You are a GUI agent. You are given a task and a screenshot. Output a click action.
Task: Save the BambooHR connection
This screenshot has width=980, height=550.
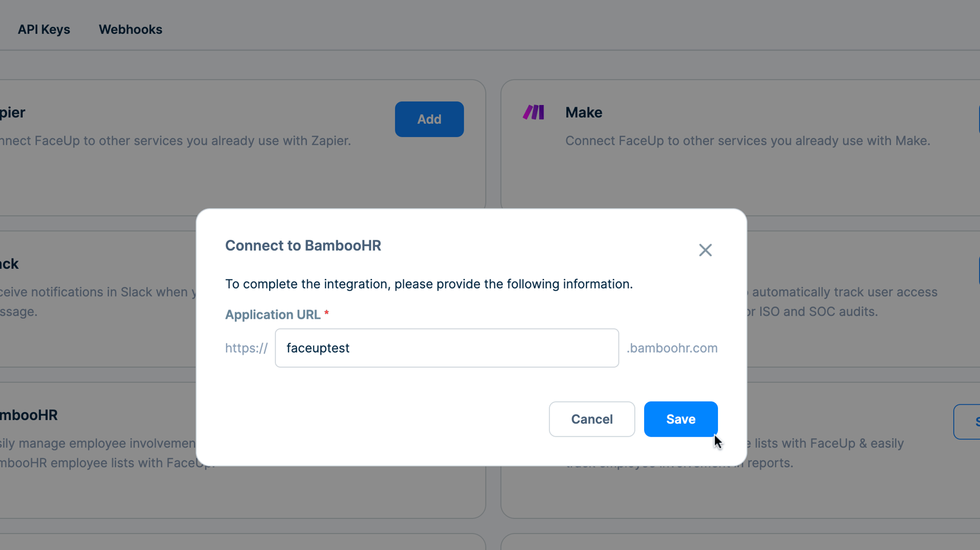coord(681,419)
